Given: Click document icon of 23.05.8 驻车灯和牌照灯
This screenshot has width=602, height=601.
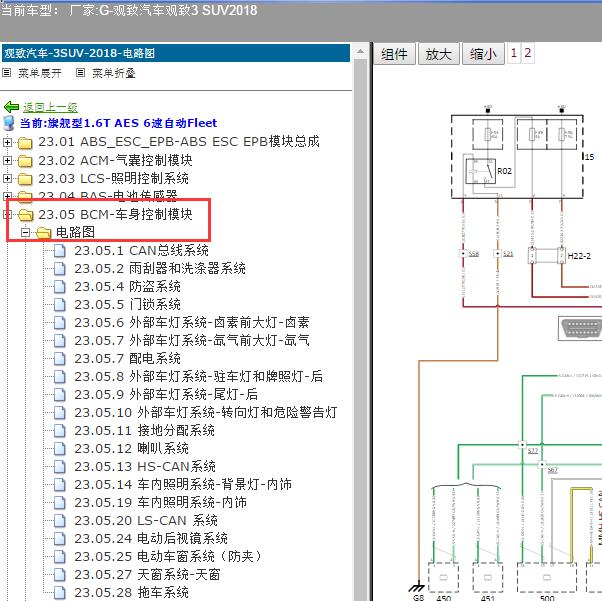Looking at the screenshot, I should (x=60, y=377).
